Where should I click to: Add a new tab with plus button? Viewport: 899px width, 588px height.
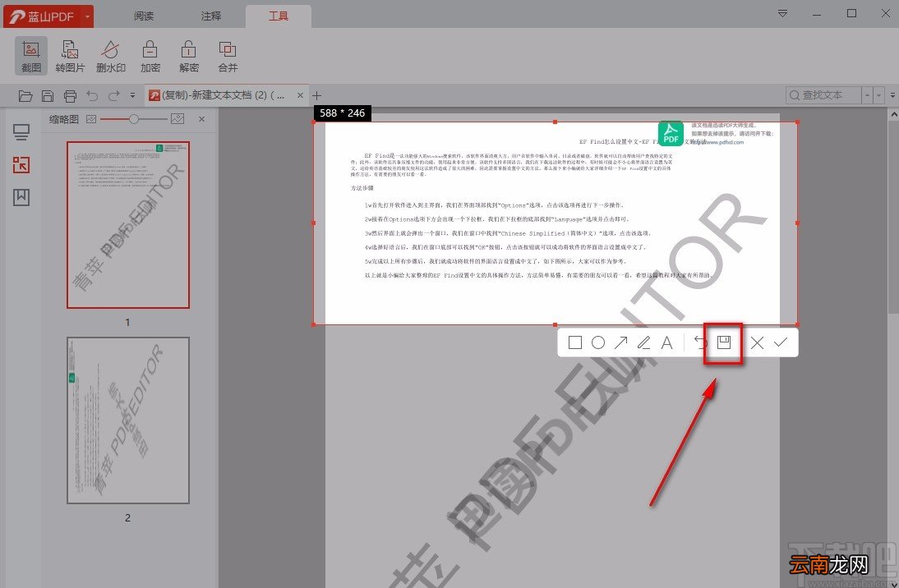tap(316, 95)
